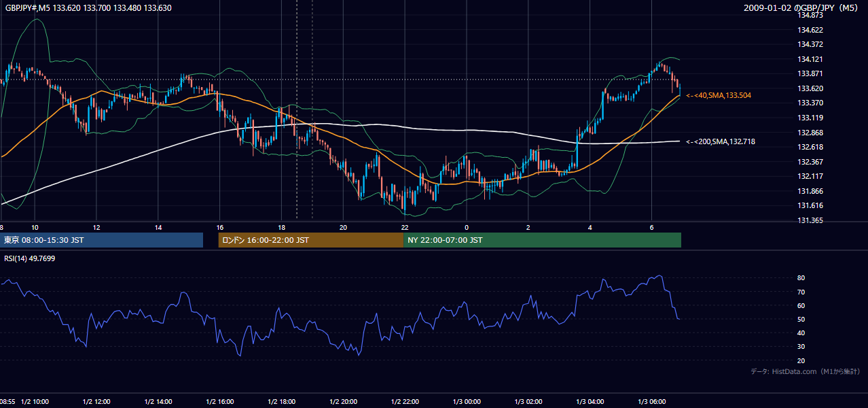
Task: Click the 1/2 10:00 time label
Action: point(34,401)
